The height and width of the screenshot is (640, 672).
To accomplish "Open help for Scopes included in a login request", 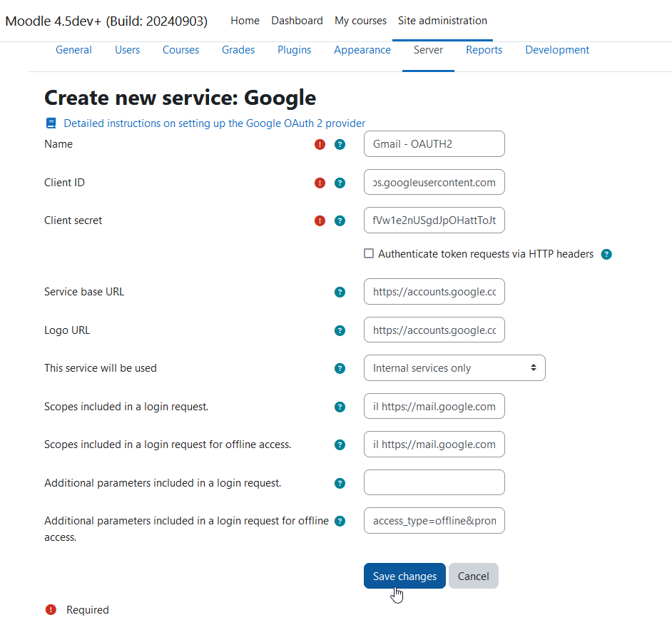I will [340, 407].
